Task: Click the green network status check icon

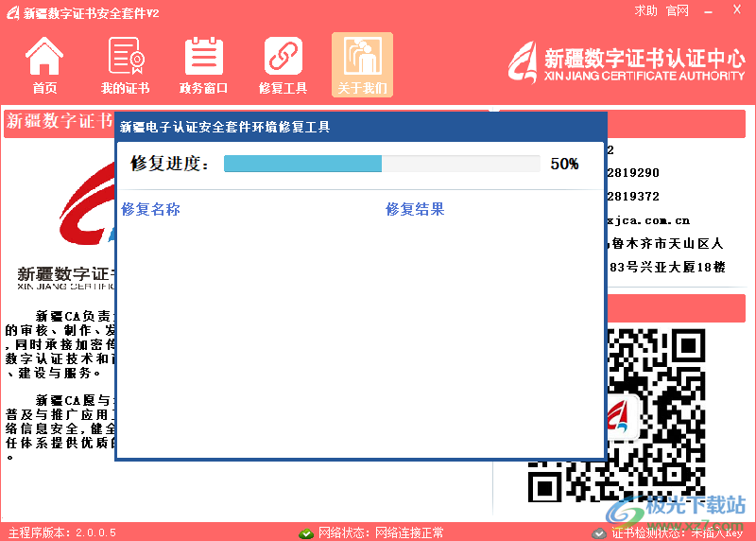Action: click(x=305, y=533)
